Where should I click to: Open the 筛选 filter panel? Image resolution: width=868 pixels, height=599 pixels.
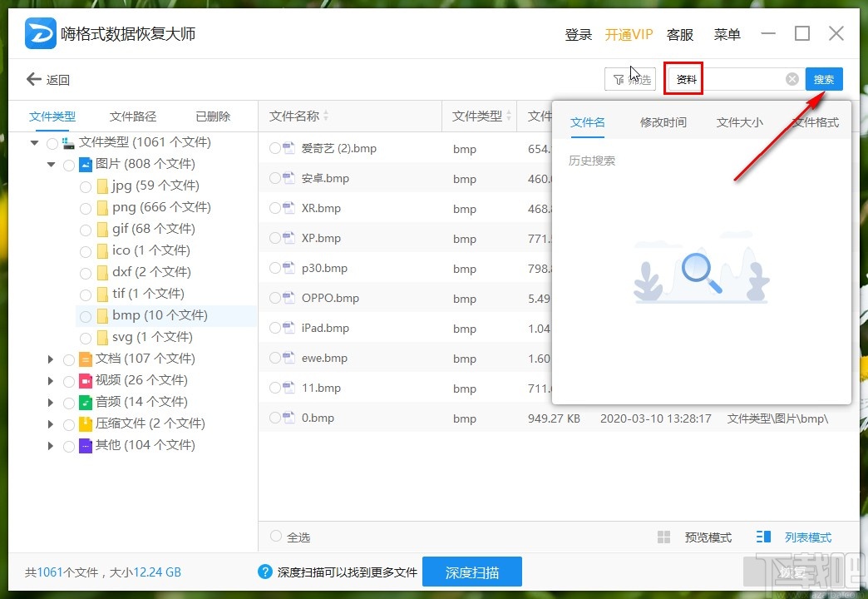pyautogui.click(x=630, y=78)
